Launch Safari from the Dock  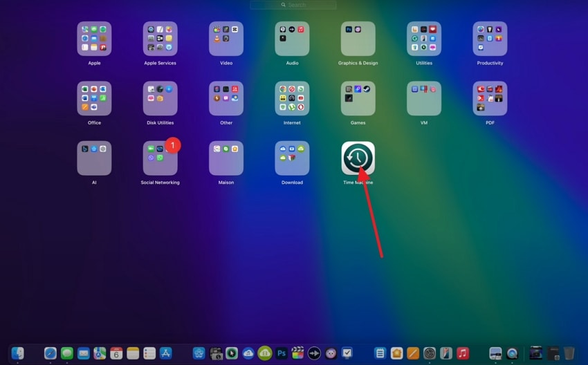tap(50, 353)
